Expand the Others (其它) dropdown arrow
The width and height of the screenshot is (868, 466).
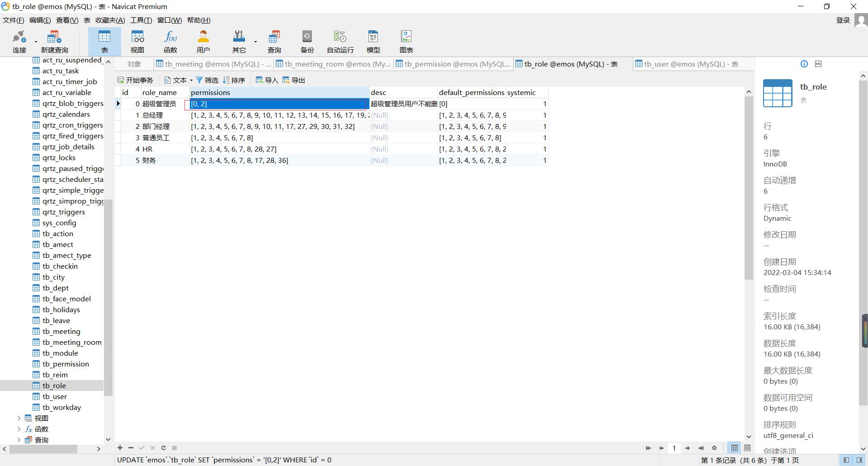point(255,42)
